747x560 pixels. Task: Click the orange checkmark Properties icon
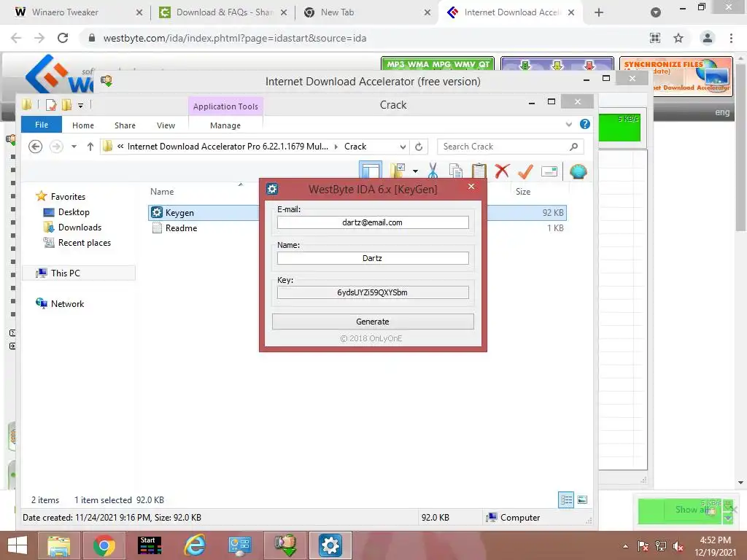click(x=525, y=171)
